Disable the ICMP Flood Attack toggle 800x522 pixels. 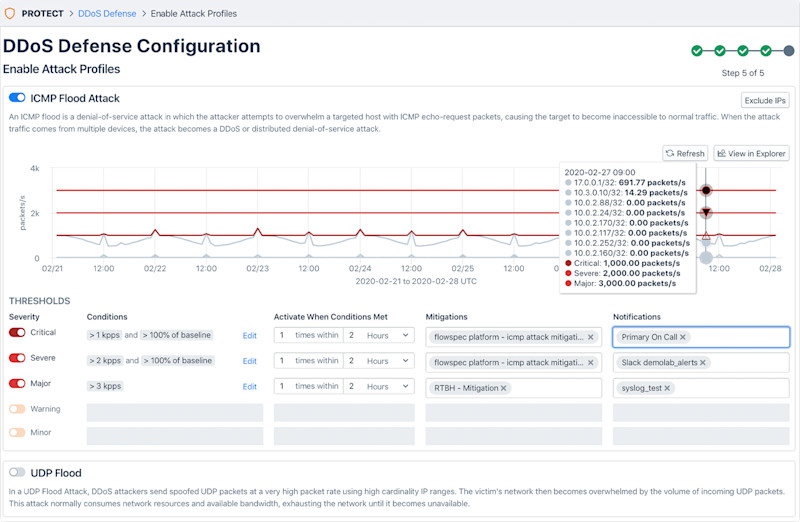[17, 97]
